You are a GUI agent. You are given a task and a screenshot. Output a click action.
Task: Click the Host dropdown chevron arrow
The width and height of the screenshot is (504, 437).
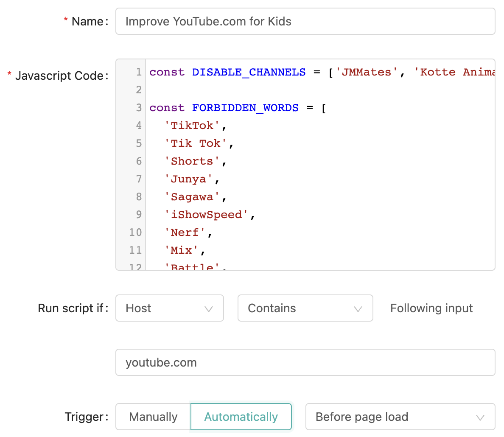209,309
